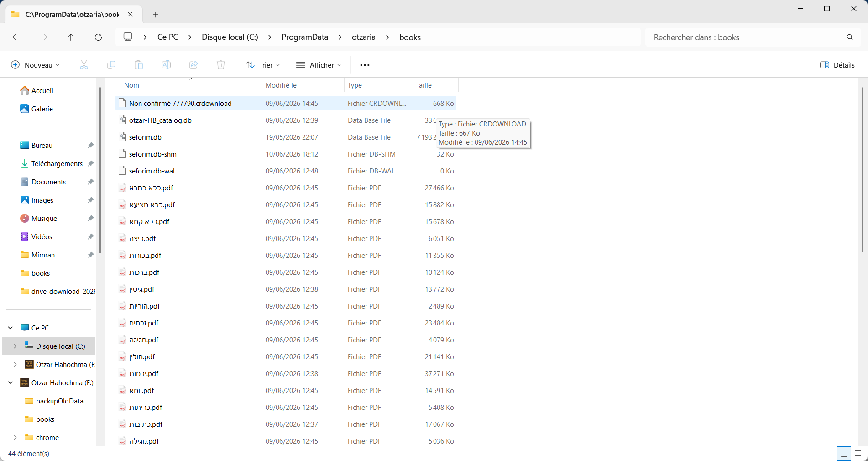Click ProgramData in the breadcrumb

point(305,37)
